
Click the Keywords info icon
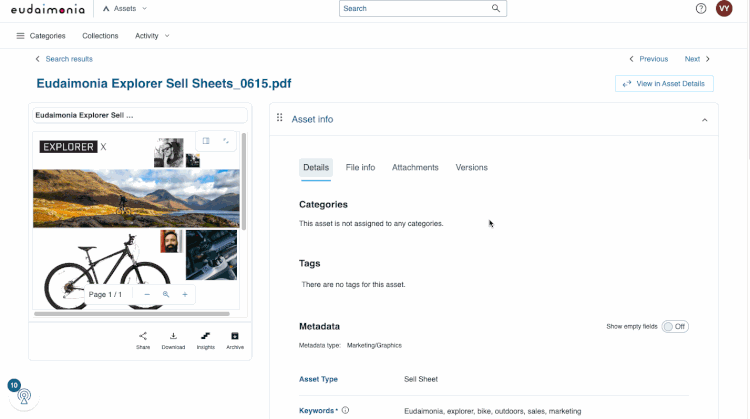pyautogui.click(x=345, y=410)
